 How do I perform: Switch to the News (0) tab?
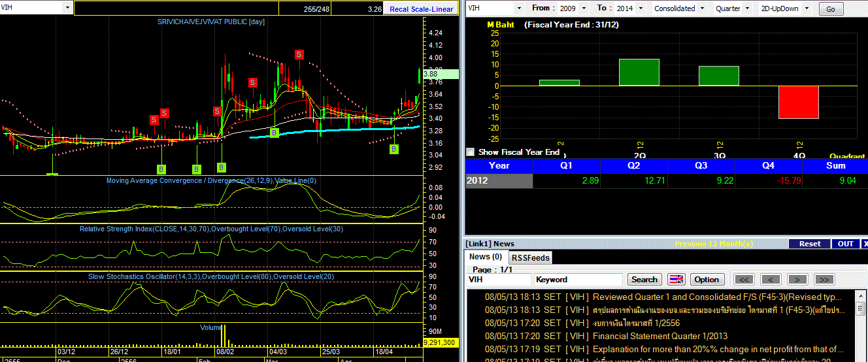tap(486, 257)
